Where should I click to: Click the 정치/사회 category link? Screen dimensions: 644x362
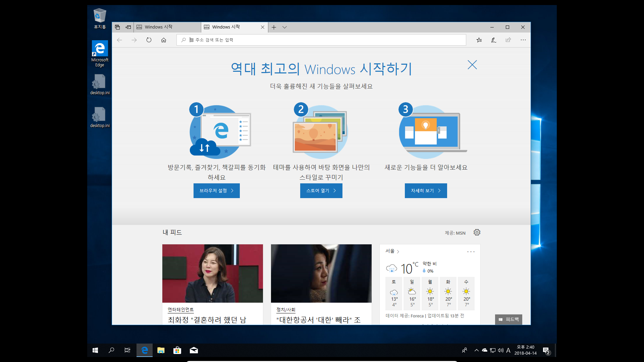coord(286,310)
